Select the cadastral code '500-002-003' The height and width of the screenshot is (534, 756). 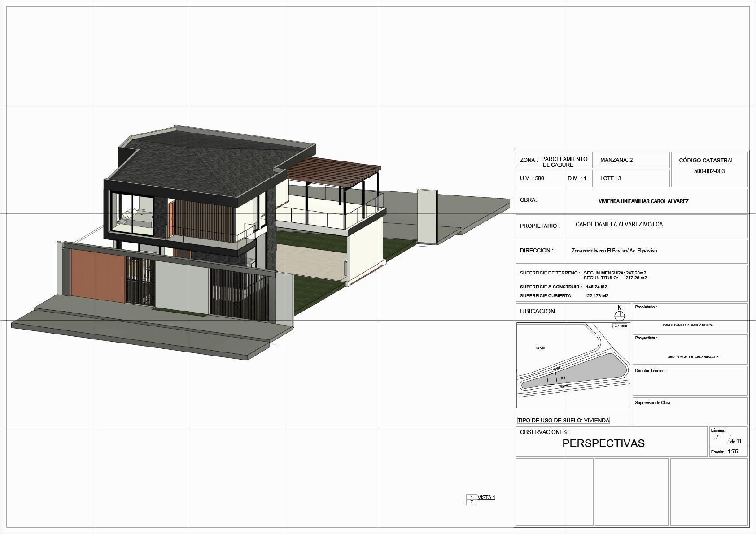click(709, 171)
